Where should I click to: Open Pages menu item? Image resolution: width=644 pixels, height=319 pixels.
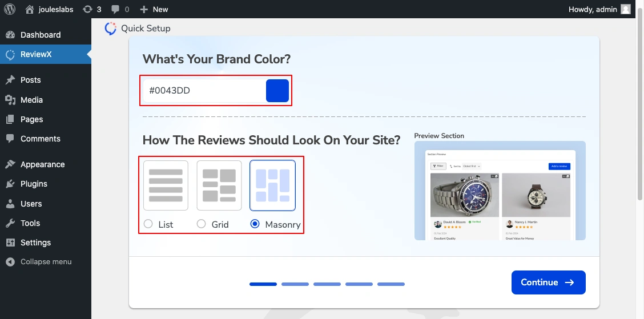[x=46, y=119]
